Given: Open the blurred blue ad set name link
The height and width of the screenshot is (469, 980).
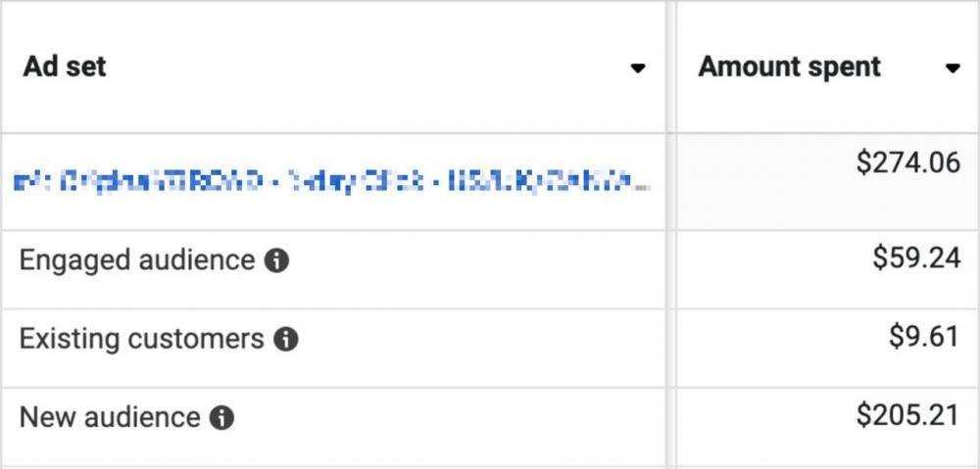Looking at the screenshot, I should pyautogui.click(x=329, y=182).
